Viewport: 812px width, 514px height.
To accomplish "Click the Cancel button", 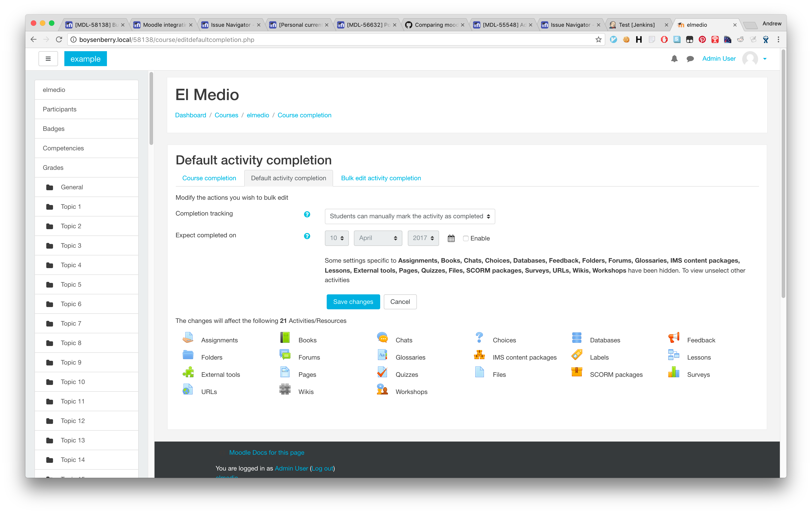I will coord(400,302).
